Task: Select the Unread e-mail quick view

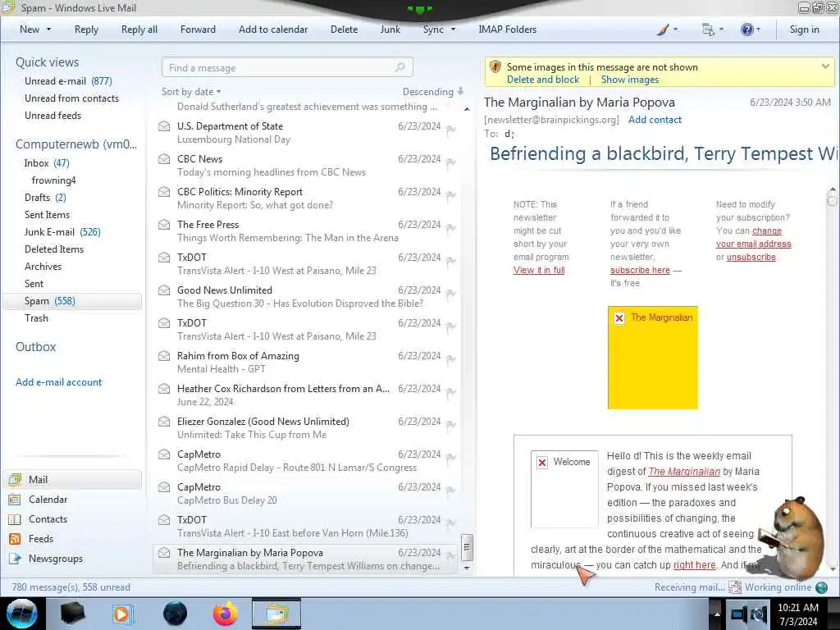Action: tap(68, 81)
